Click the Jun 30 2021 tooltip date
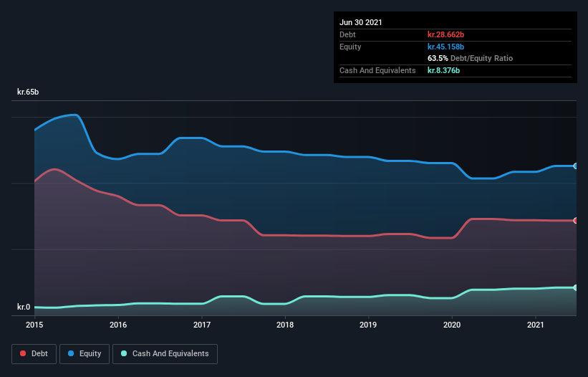The height and width of the screenshot is (377, 588). [x=361, y=22]
